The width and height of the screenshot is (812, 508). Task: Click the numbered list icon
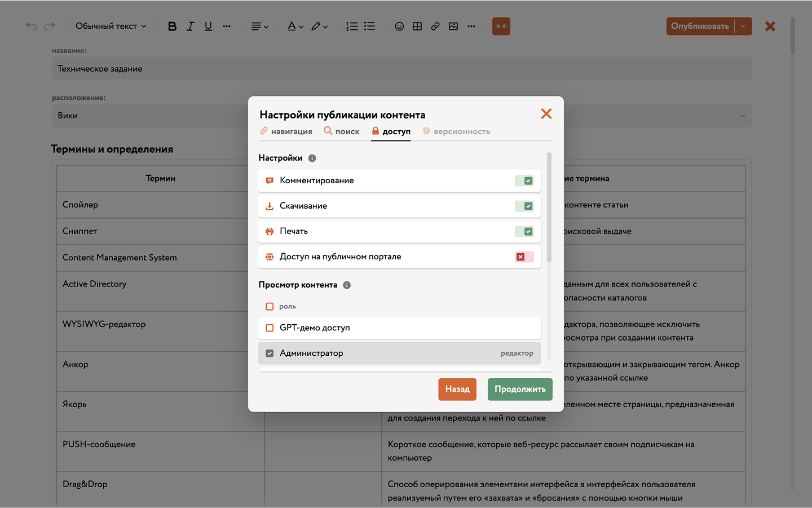(x=352, y=26)
